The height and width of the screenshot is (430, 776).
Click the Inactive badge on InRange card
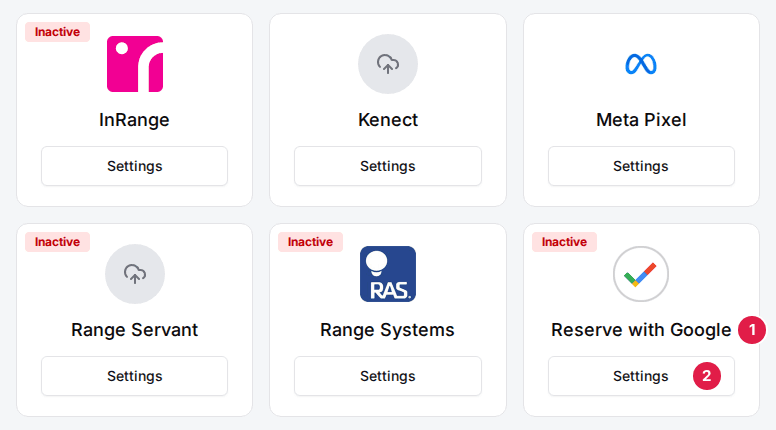click(x=57, y=32)
